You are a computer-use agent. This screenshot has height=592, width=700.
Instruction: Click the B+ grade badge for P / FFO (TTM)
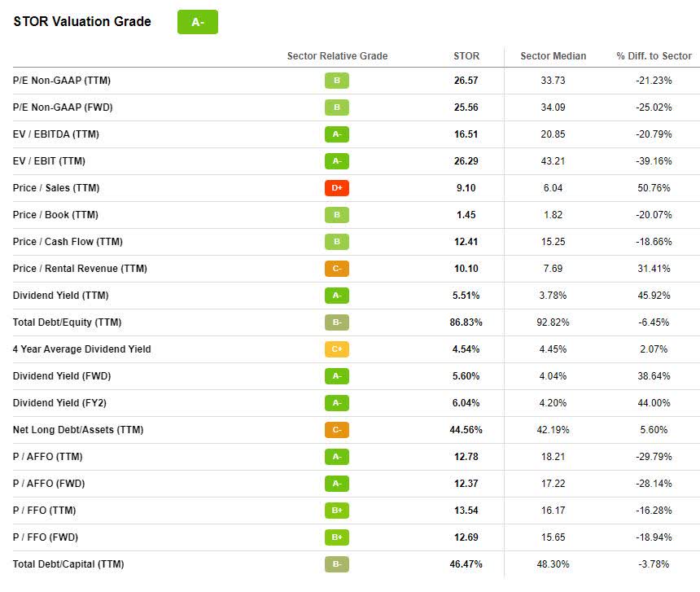coord(337,511)
